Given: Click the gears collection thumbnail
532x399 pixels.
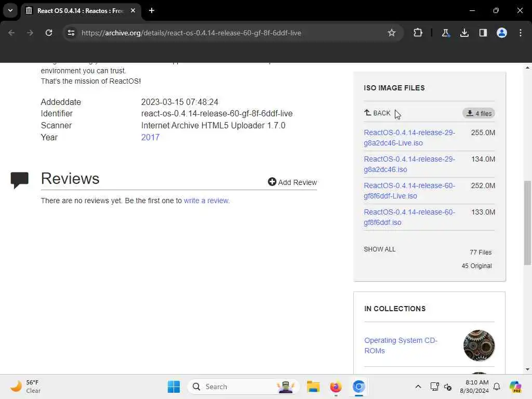Looking at the screenshot, I should 478,345.
